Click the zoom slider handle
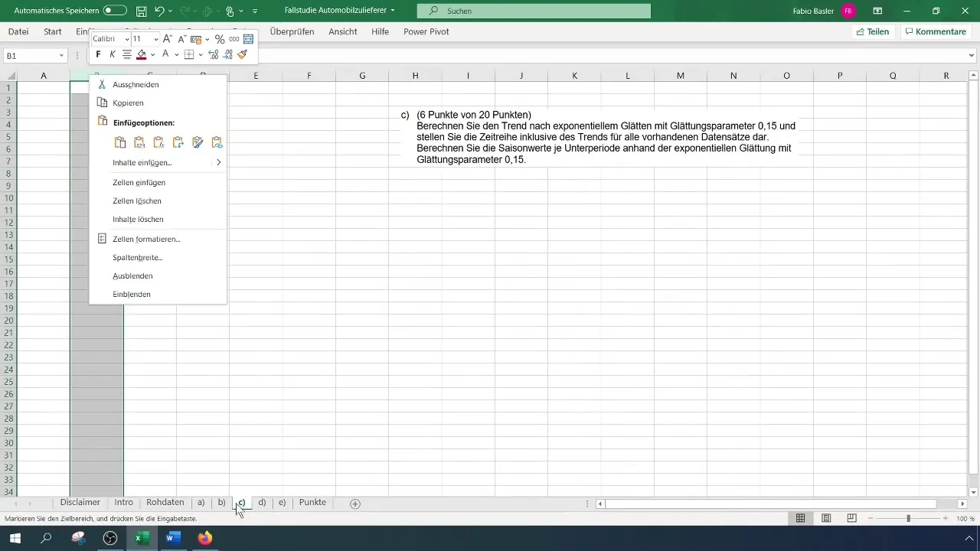 (x=908, y=518)
